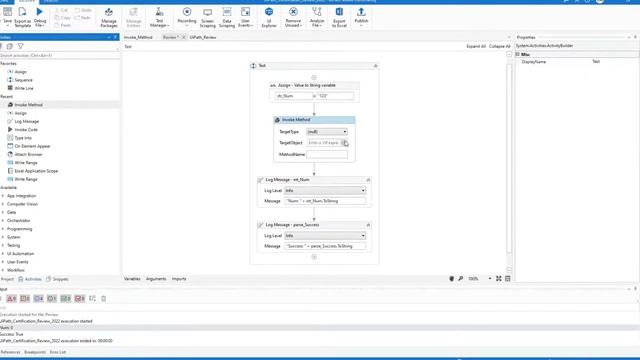Launch Data Scraping tool
Image resolution: width=640 pixels, height=360 pixels.
[227, 18]
